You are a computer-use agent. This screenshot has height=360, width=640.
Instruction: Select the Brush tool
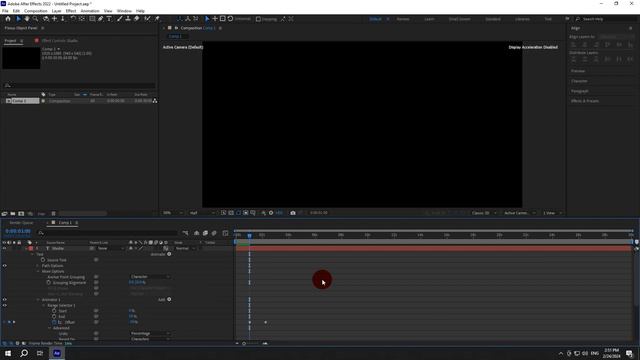pyautogui.click(x=120, y=19)
